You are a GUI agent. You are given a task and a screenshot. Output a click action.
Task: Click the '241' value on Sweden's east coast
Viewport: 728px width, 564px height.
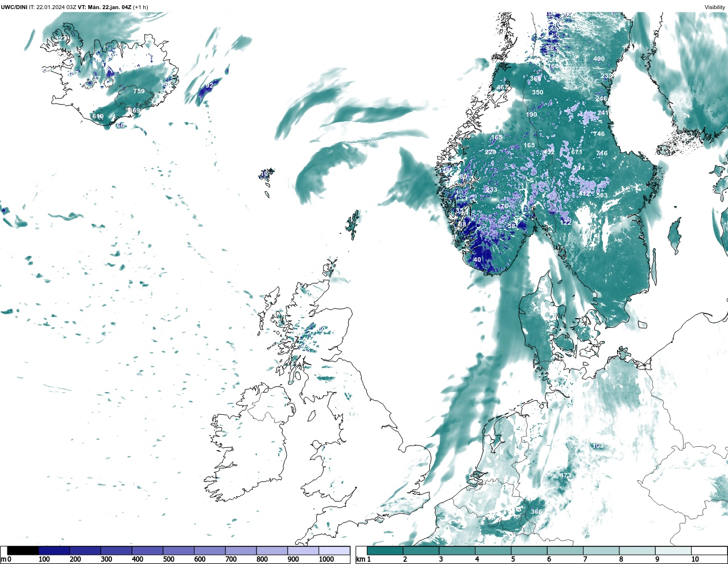click(603, 113)
